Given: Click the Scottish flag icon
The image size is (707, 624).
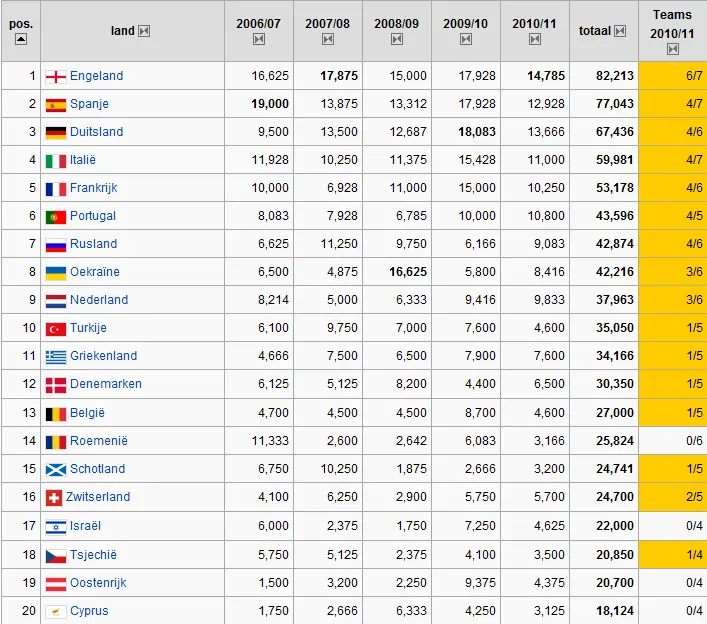Looking at the screenshot, I should (56, 470).
